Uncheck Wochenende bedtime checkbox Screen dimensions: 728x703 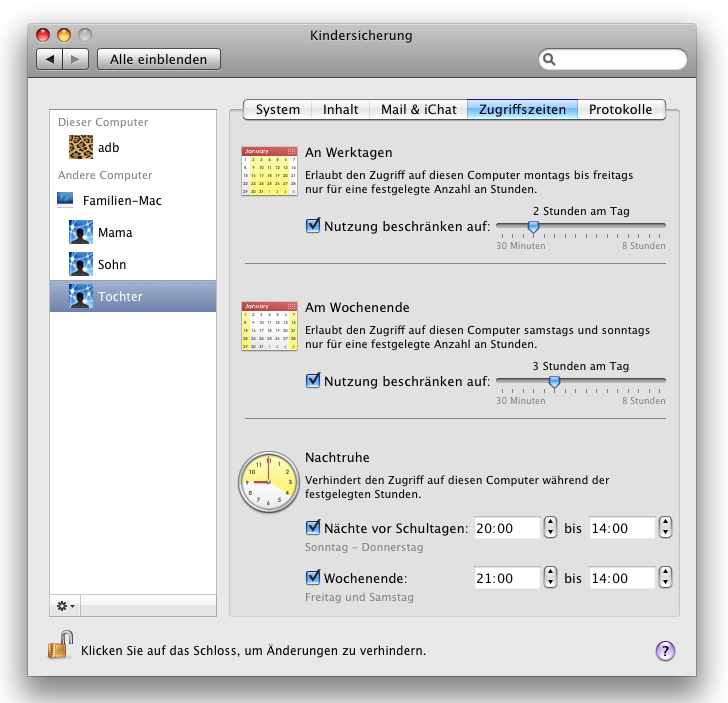(x=313, y=578)
